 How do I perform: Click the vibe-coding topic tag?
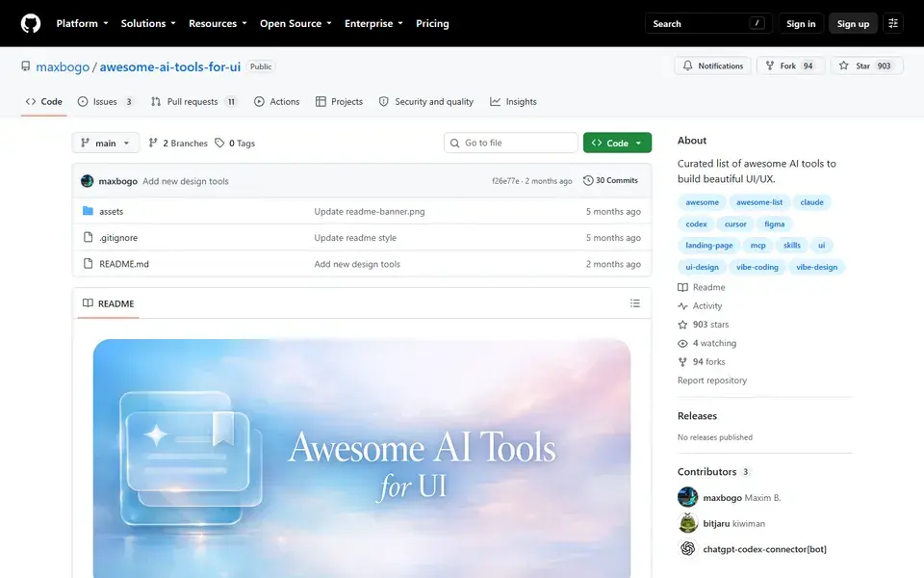point(757,267)
